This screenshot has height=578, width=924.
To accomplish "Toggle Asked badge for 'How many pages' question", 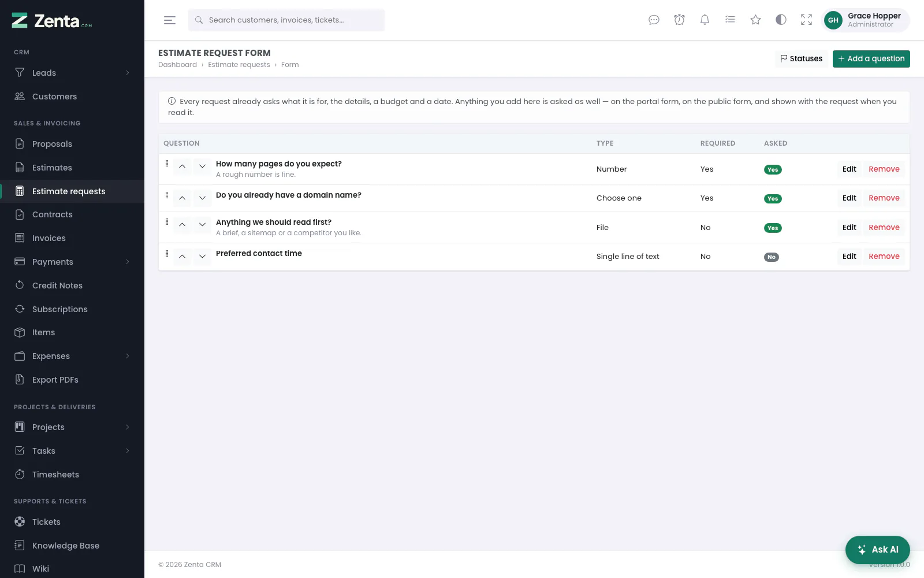I will coord(773,169).
